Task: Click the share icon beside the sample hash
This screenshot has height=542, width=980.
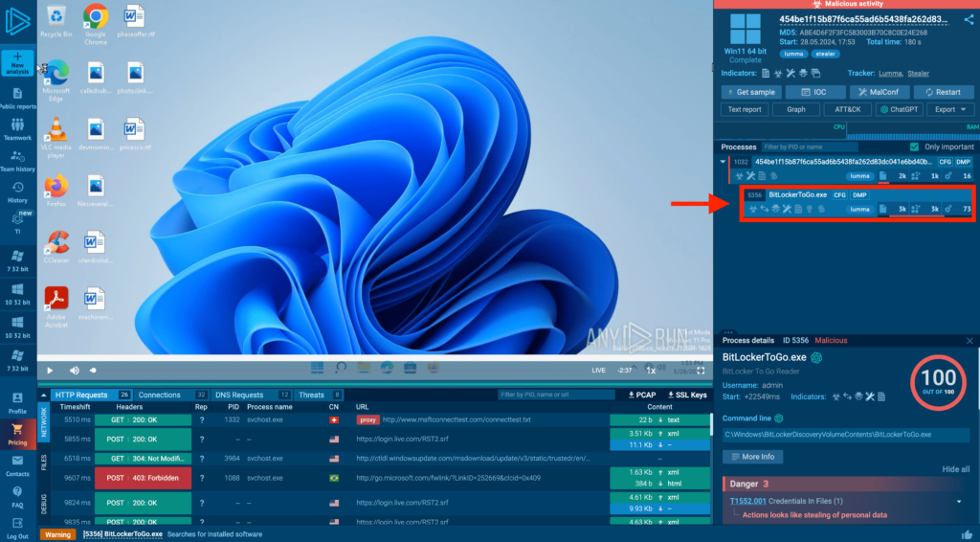Action: tap(969, 20)
